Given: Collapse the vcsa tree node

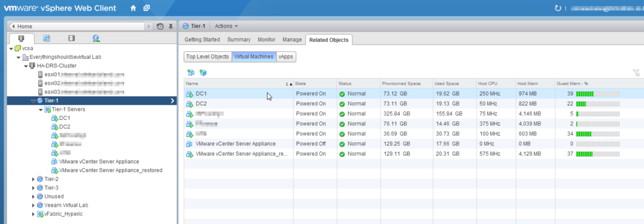Looking at the screenshot, I should click(11, 48).
